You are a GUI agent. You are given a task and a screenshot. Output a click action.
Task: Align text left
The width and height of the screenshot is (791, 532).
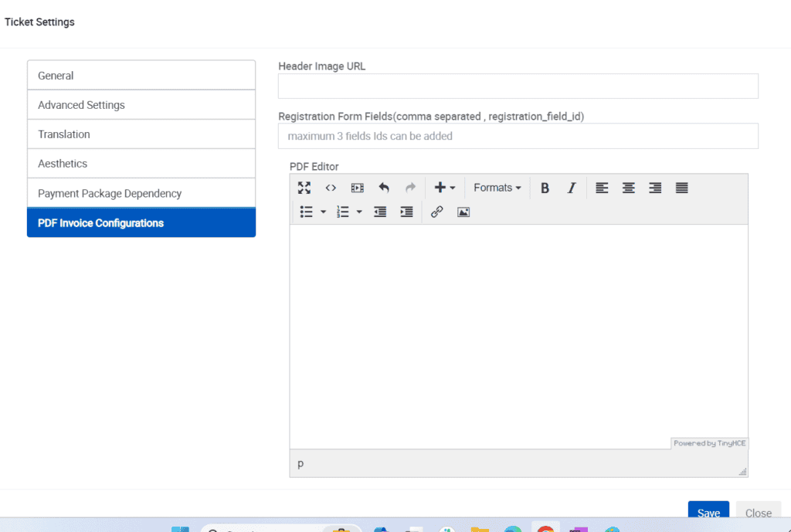click(x=602, y=188)
